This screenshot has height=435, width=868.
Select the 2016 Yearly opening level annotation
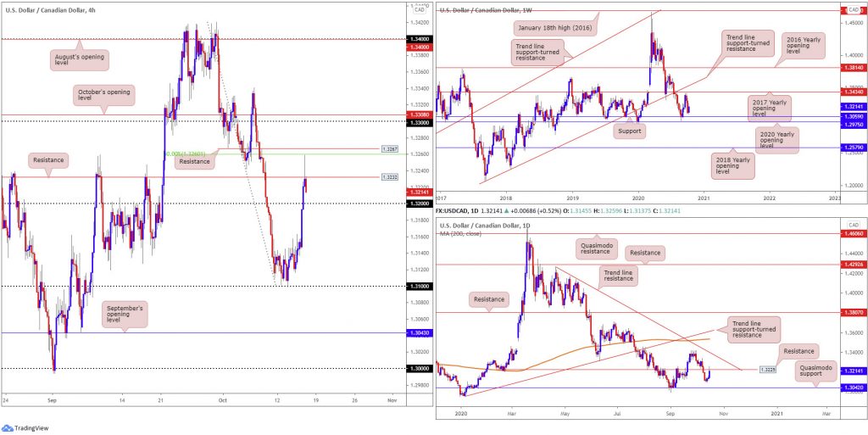(x=804, y=45)
